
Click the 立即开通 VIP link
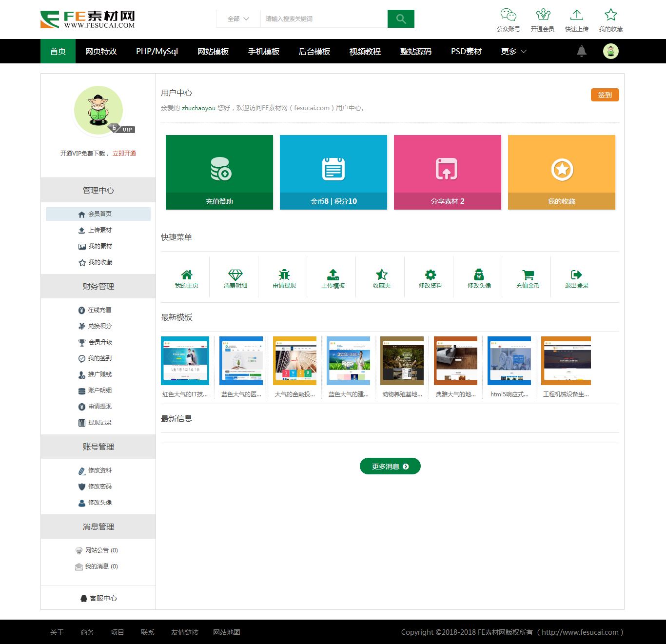pos(124,154)
